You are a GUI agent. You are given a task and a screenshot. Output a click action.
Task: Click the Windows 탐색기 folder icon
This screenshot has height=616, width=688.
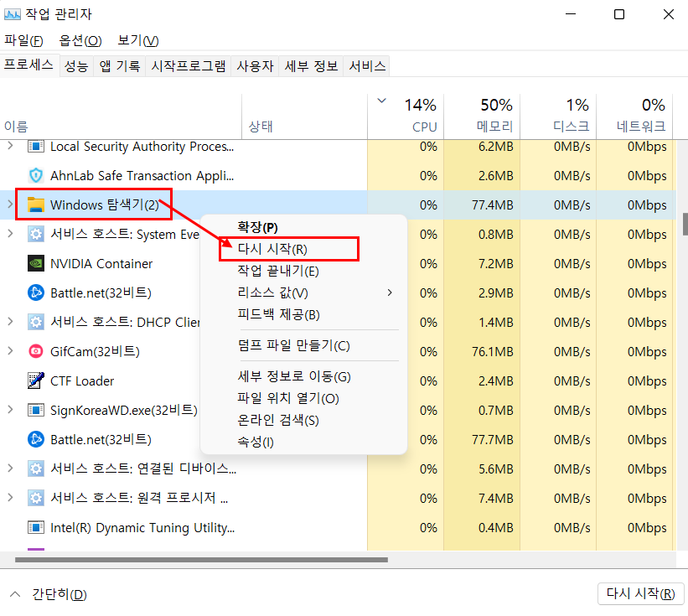35,204
